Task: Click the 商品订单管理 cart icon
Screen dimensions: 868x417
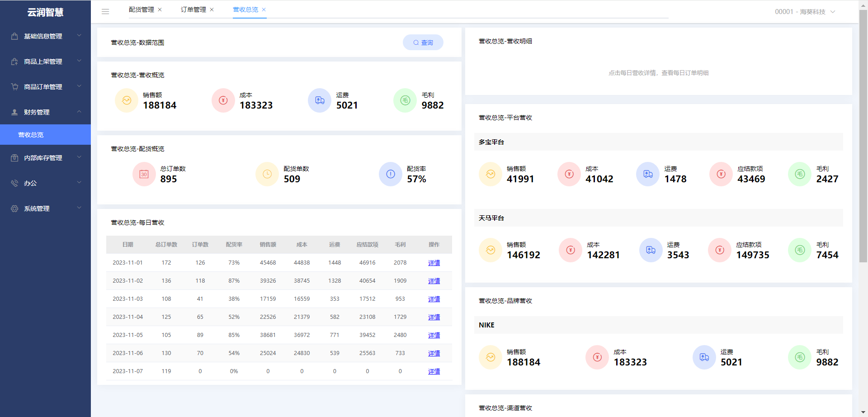Action: click(14, 87)
